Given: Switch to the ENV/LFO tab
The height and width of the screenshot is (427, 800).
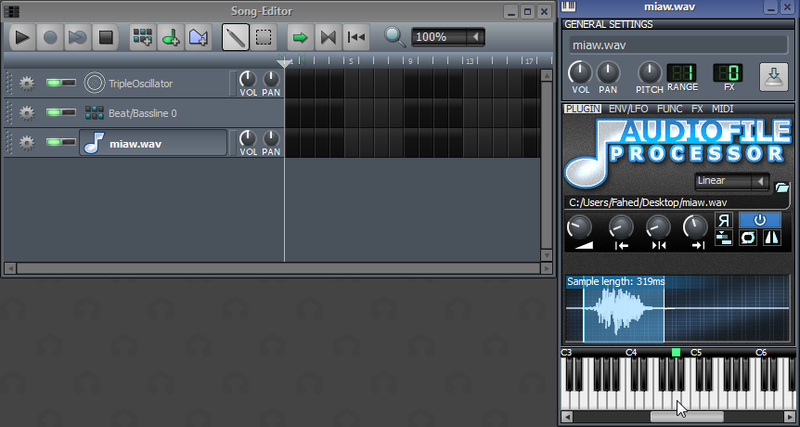Looking at the screenshot, I should (628, 109).
